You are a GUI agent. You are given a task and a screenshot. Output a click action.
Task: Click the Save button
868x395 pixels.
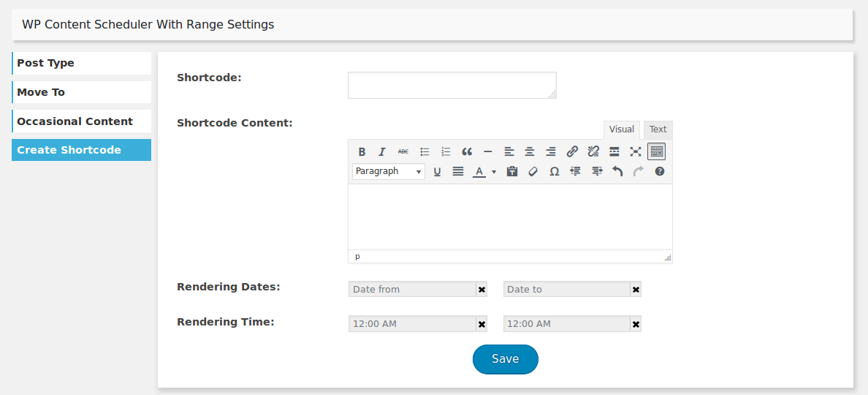point(506,359)
